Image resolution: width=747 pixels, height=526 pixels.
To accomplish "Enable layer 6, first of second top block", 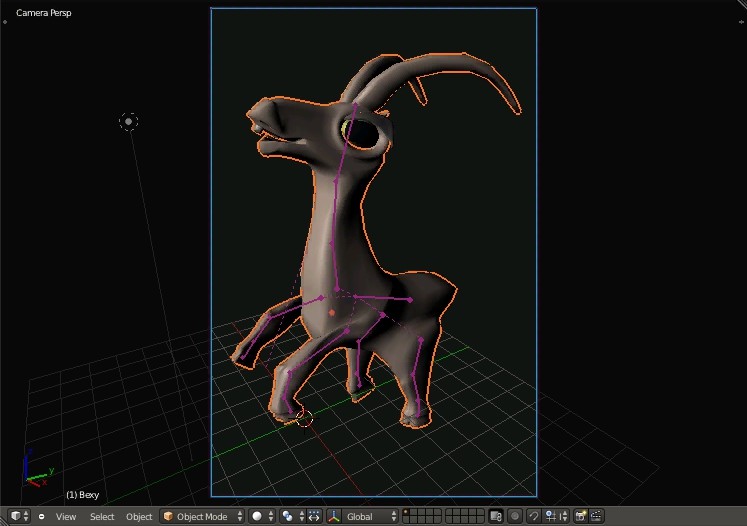I will 449,513.
